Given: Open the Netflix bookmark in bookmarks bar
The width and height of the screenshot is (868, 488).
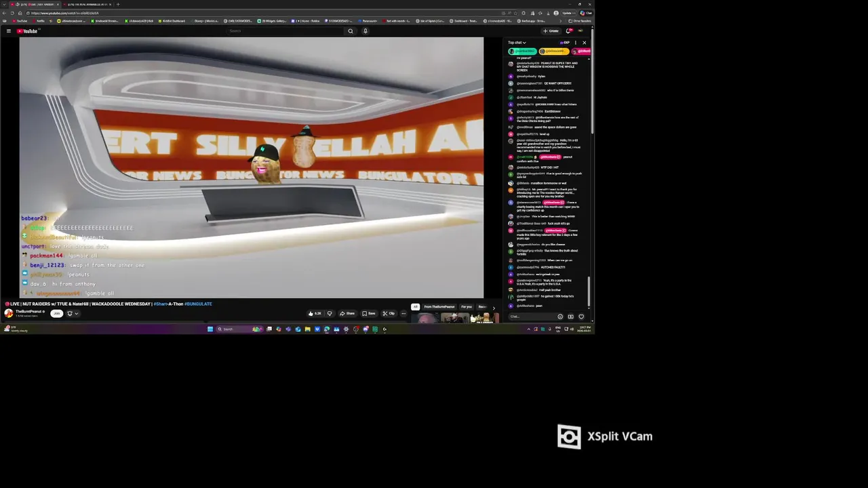Looking at the screenshot, I should tap(39, 21).
